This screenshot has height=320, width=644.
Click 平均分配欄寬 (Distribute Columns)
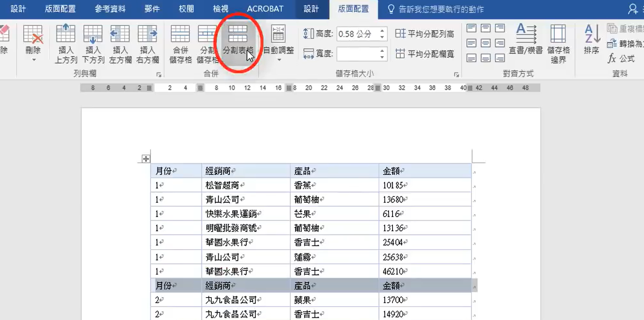[x=425, y=54]
